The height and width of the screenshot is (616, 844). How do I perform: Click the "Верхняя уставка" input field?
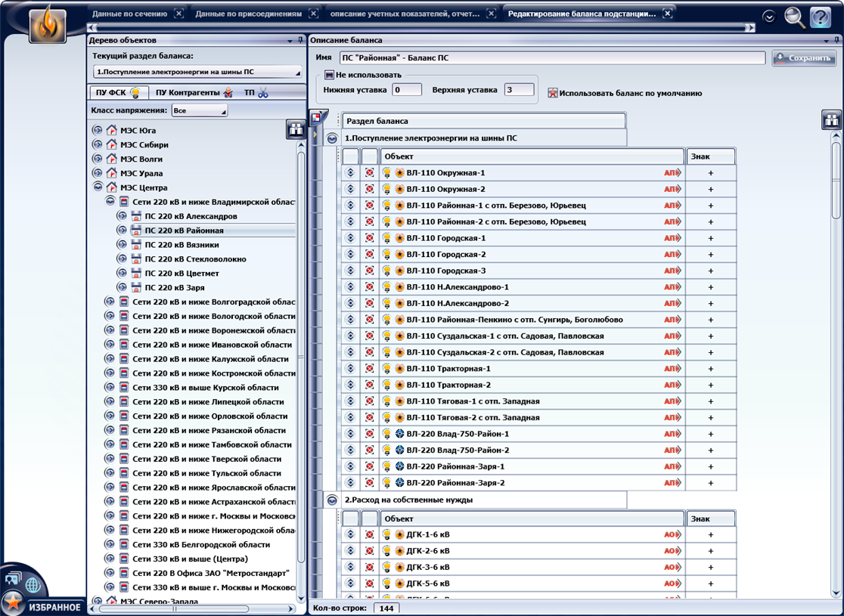(519, 90)
